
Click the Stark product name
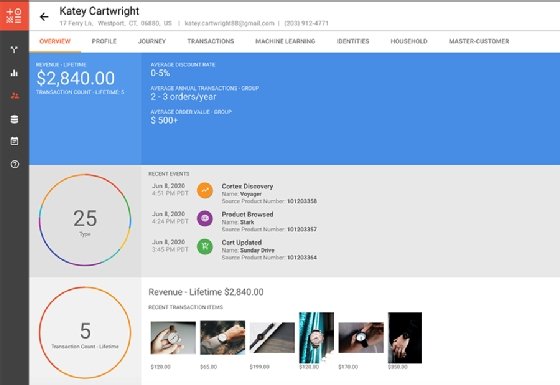(247, 222)
